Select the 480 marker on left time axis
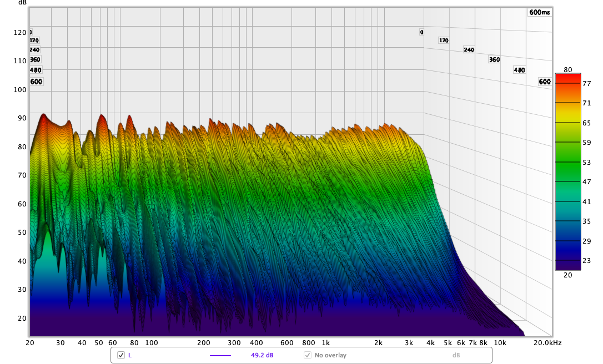The width and height of the screenshot is (603, 364). point(36,70)
